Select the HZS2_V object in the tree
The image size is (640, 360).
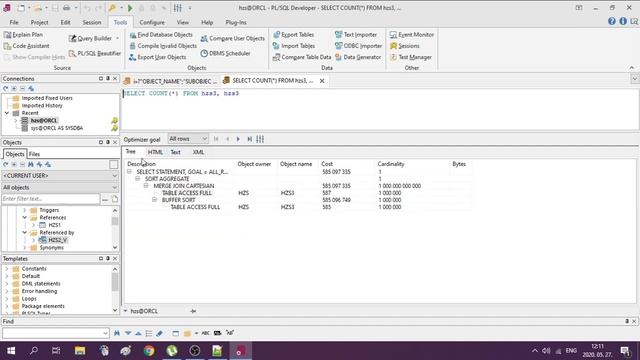pos(58,240)
